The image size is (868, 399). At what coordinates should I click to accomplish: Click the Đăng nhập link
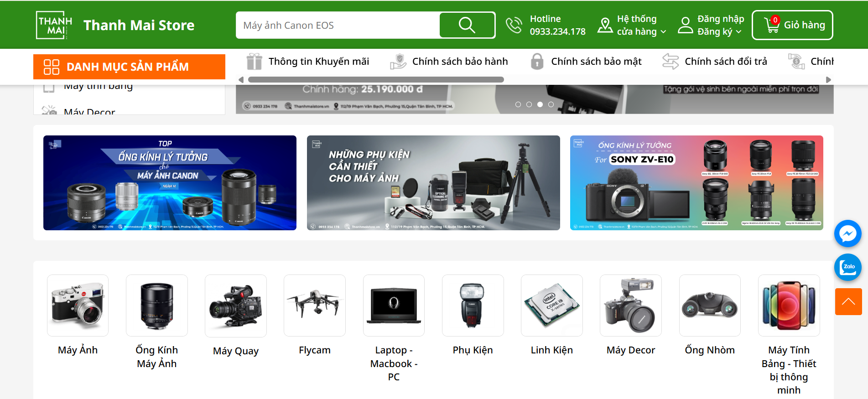pyautogui.click(x=721, y=19)
